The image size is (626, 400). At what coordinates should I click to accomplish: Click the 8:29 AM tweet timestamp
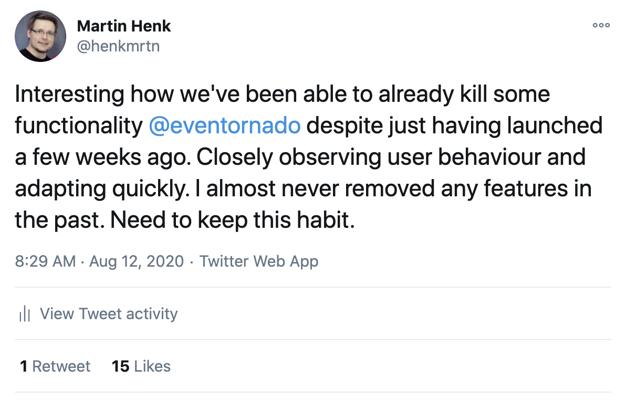tap(47, 261)
